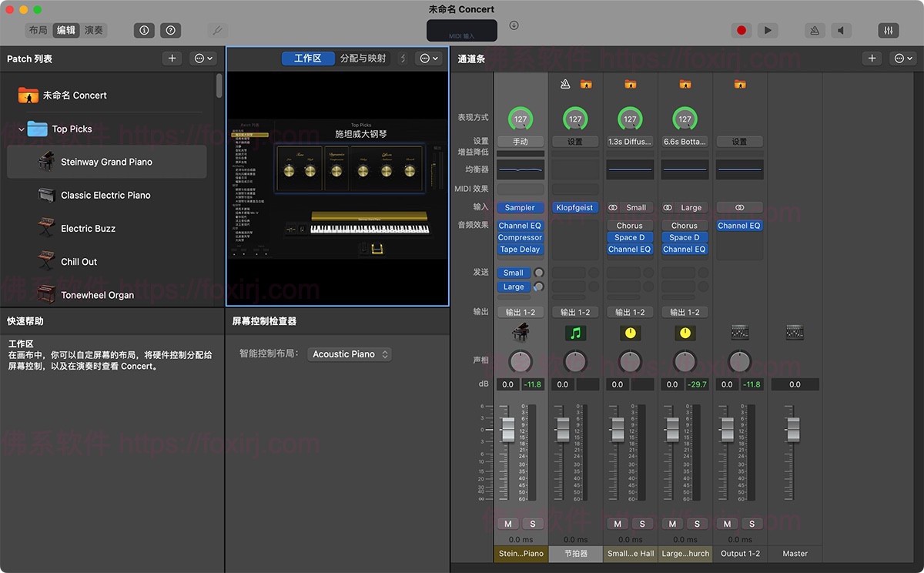Click the Sampler instrument slot
924x573 pixels.
click(520, 207)
